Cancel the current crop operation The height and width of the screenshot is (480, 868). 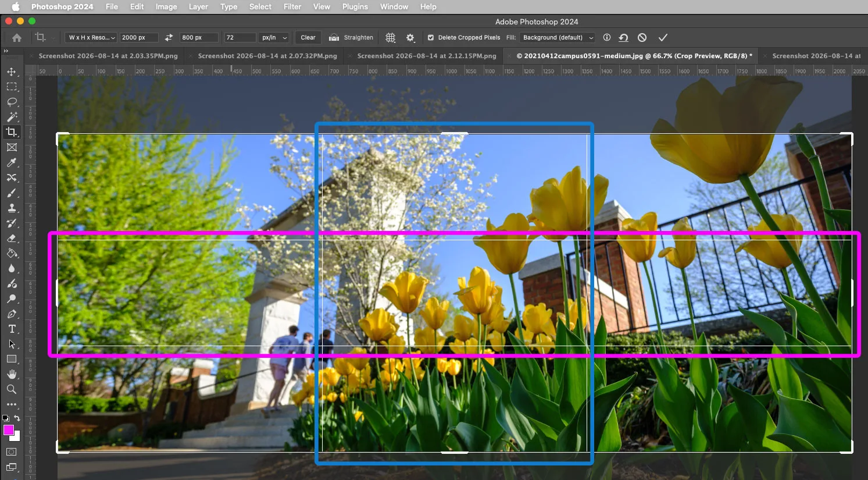pyautogui.click(x=642, y=37)
